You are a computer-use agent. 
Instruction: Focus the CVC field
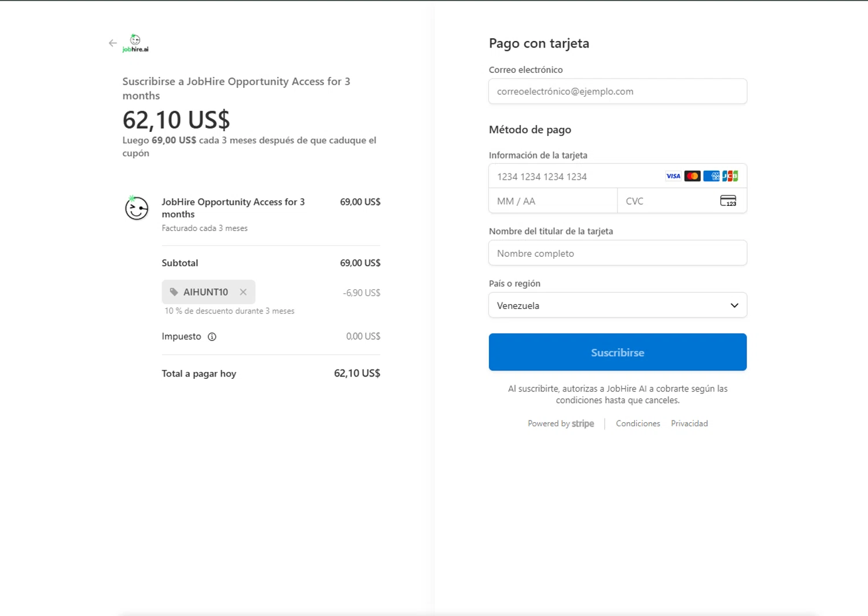tap(682, 201)
